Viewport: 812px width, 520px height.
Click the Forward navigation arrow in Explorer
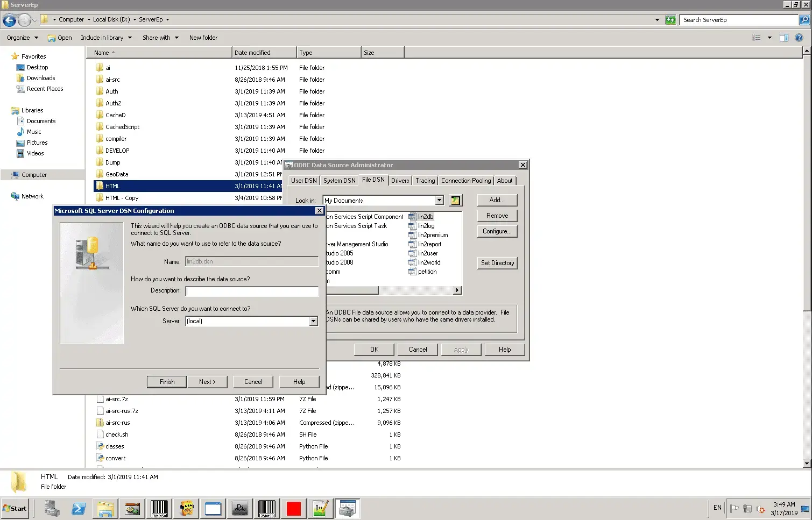coord(25,20)
